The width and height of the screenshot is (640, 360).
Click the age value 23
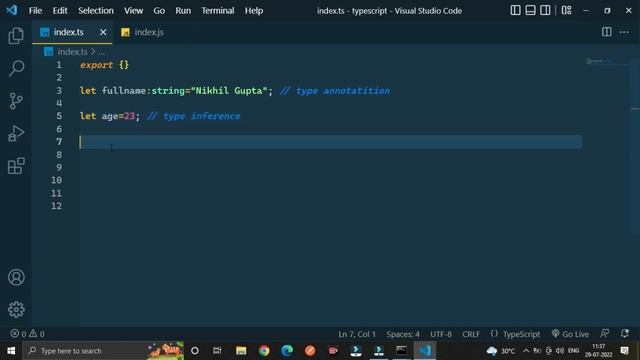click(x=129, y=116)
